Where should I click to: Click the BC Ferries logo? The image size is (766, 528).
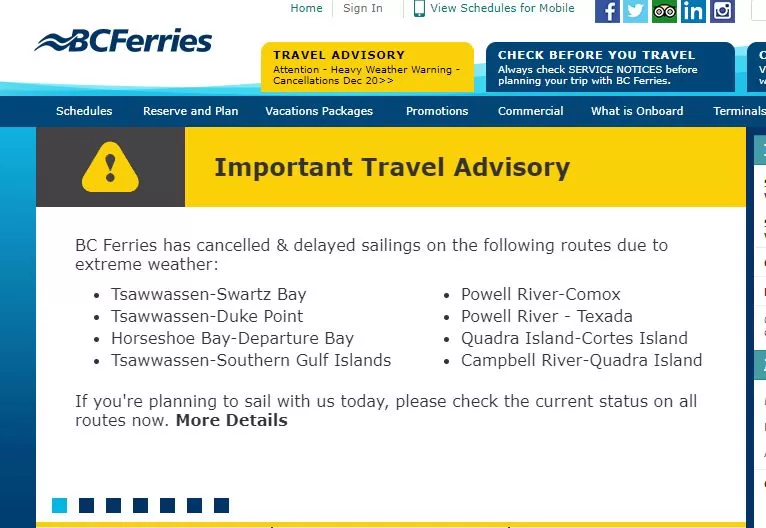[x=123, y=41]
